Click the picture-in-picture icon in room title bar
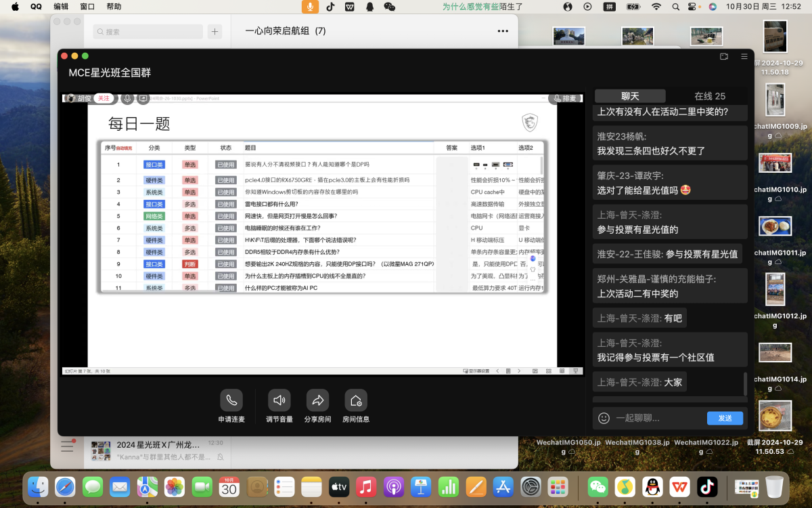Viewport: 812px width, 508px height. 724,56
